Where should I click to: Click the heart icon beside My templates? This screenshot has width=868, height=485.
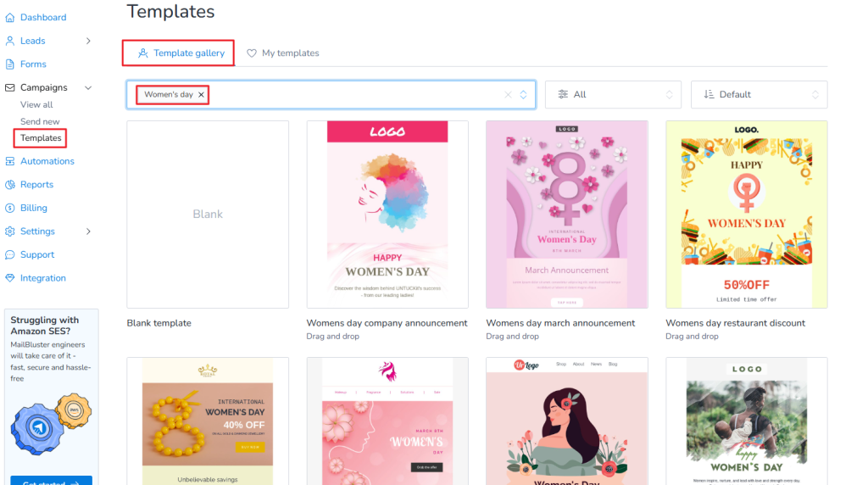(251, 53)
